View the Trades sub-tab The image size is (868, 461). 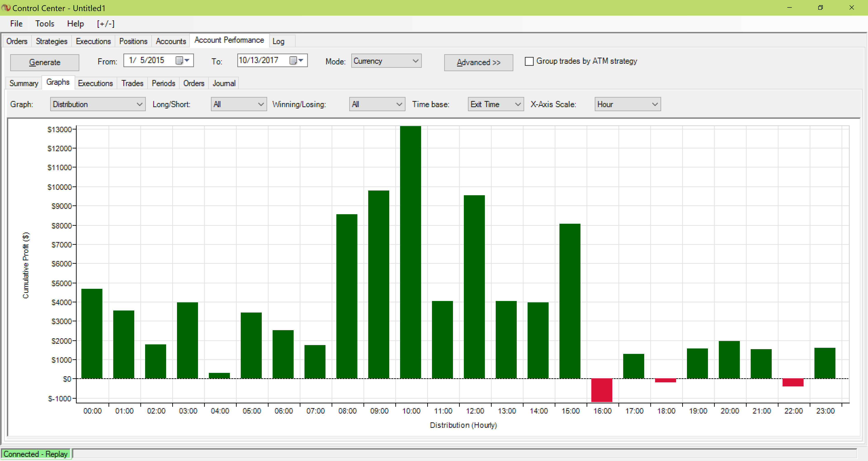click(132, 83)
